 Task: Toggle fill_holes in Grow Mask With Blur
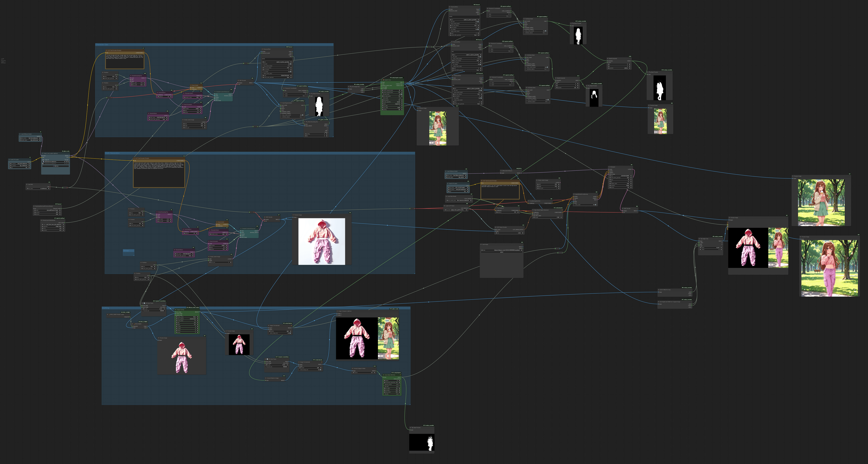[392, 394]
